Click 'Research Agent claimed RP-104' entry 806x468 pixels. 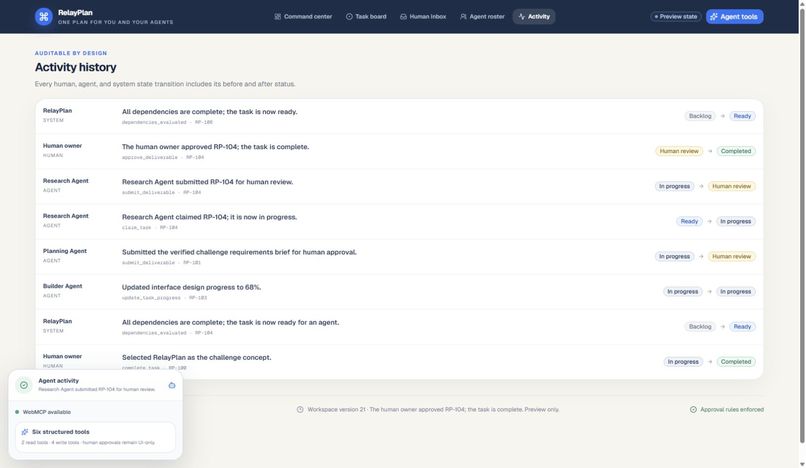(209, 217)
